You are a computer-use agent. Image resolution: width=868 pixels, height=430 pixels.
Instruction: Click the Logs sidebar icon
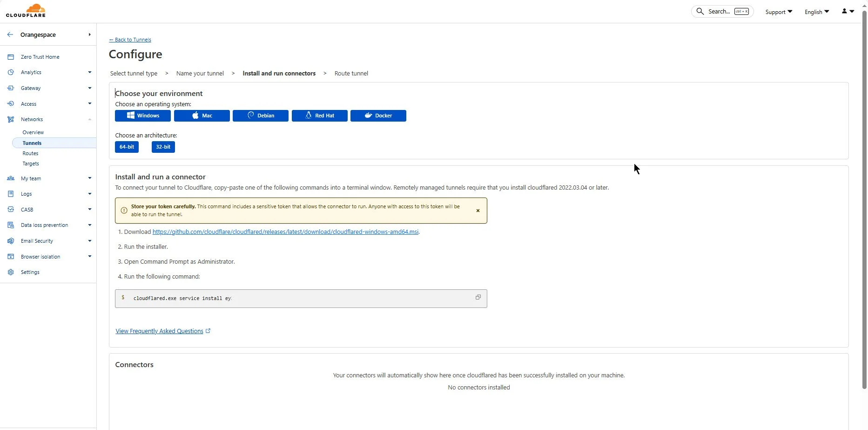(x=11, y=194)
